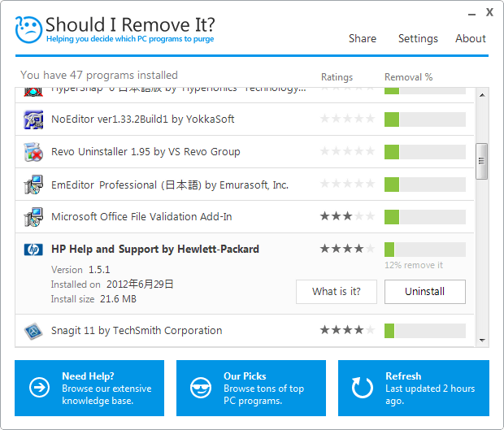Click the Snagit 11 program icon
Viewport: 504px width, 430px height.
coord(33,331)
